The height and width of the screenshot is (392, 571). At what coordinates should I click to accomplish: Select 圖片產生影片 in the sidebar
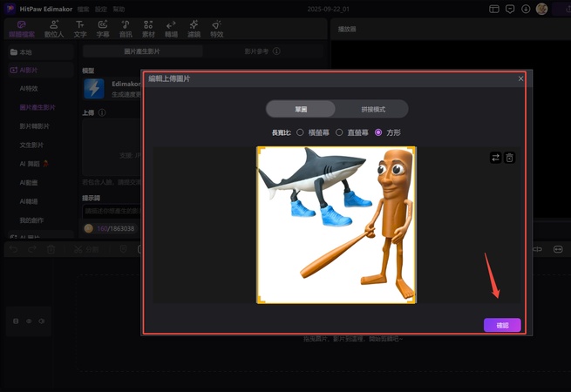click(x=37, y=107)
